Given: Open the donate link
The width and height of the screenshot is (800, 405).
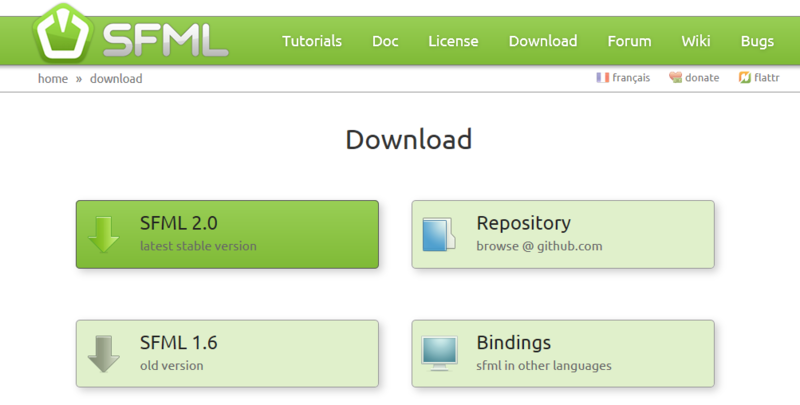Looking at the screenshot, I should pyautogui.click(x=702, y=78).
